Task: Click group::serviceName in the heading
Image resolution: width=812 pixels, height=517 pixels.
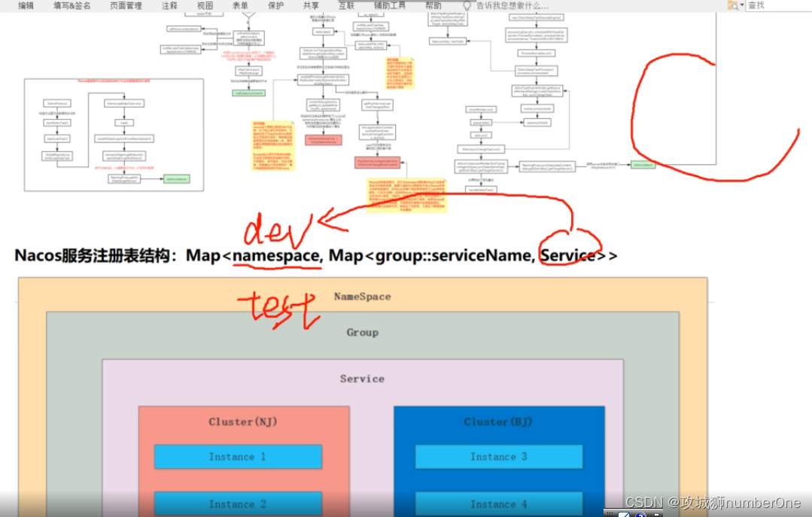Action: (453, 255)
